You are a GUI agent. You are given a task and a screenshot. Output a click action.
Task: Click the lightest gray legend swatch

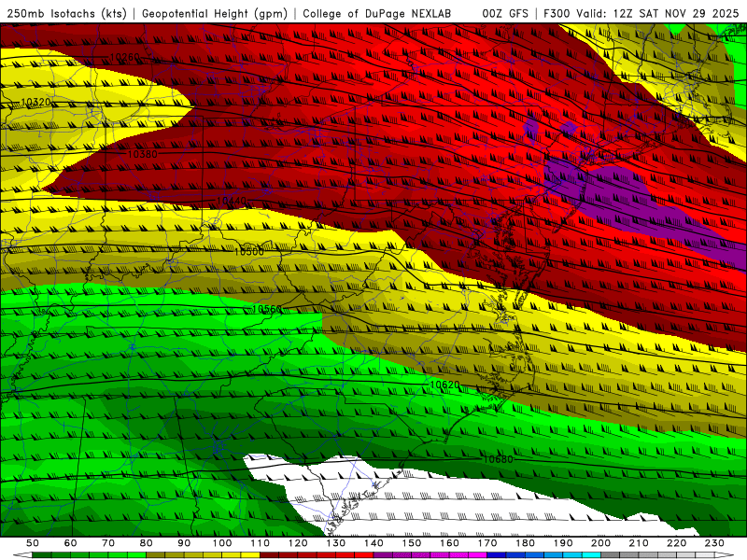point(706,555)
